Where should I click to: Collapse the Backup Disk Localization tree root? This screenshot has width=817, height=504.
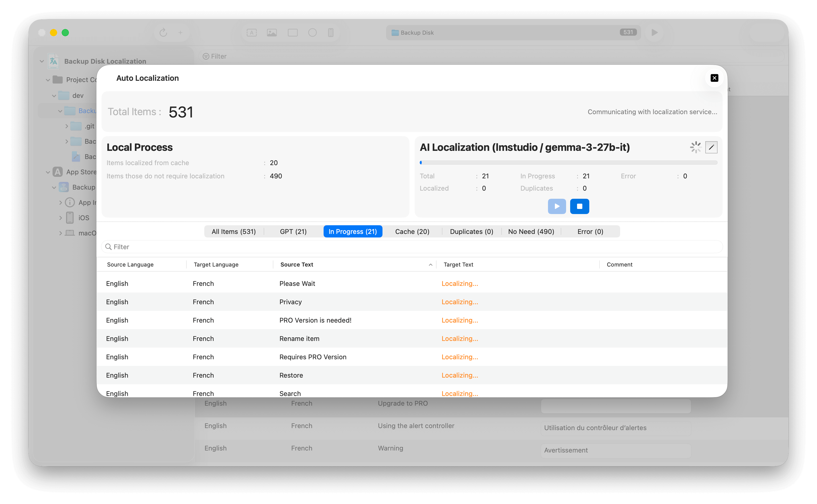click(42, 61)
